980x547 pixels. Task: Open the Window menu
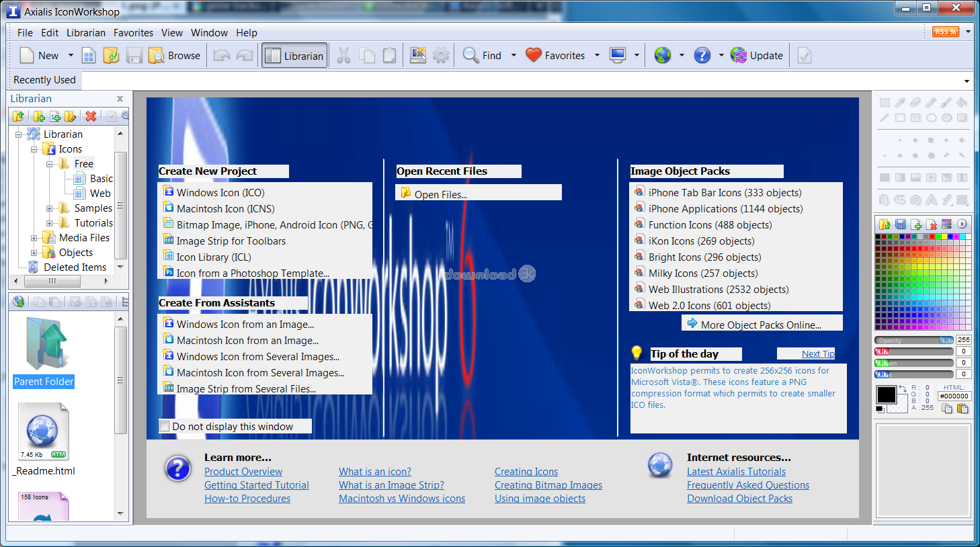pos(209,32)
